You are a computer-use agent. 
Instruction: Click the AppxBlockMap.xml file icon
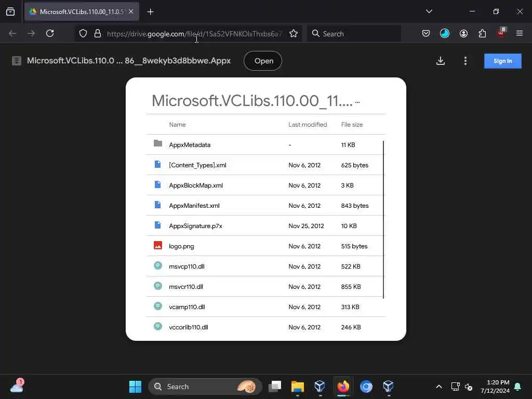pos(158,184)
